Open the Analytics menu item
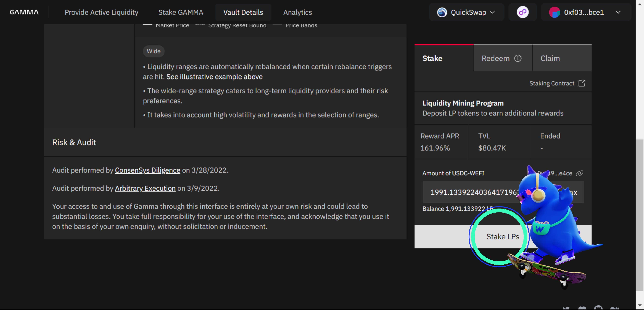The image size is (644, 310). pos(297,12)
